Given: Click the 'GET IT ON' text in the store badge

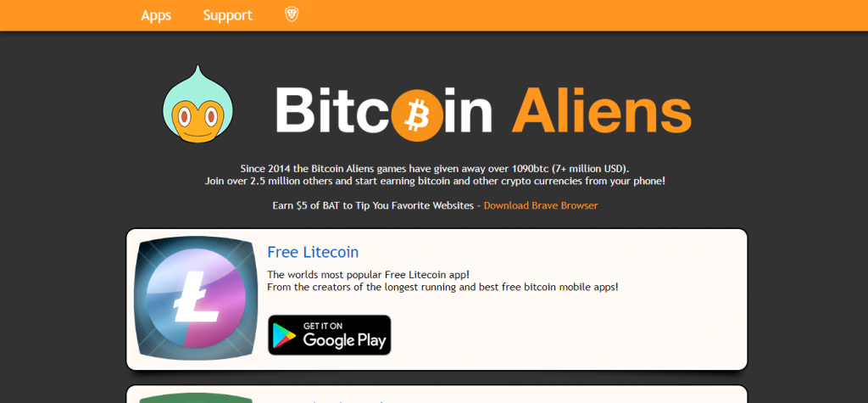Looking at the screenshot, I should click(323, 326).
